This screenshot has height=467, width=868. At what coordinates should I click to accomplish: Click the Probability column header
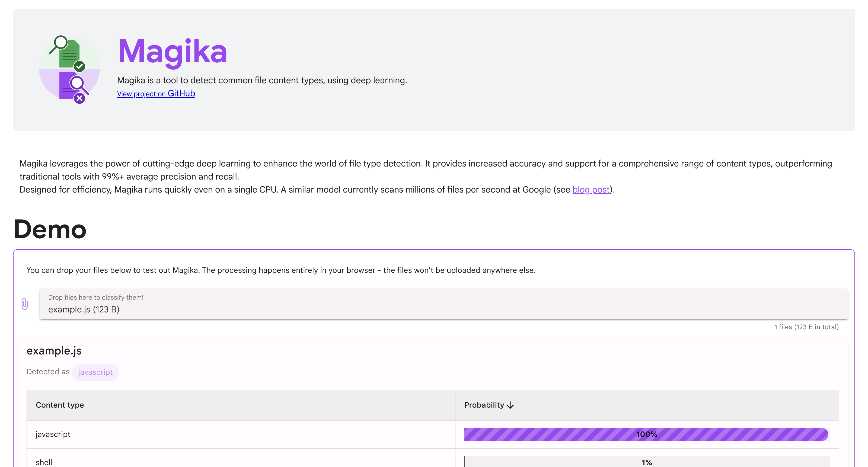tap(647, 405)
